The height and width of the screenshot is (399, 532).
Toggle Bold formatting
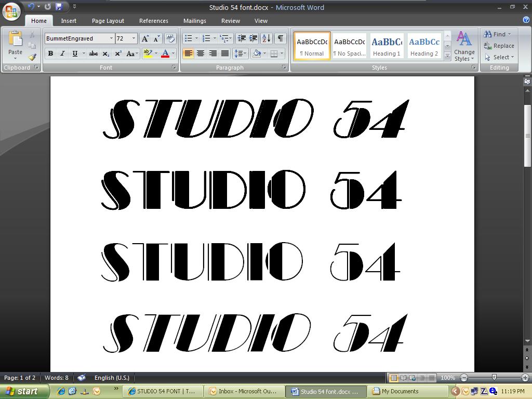coord(50,54)
